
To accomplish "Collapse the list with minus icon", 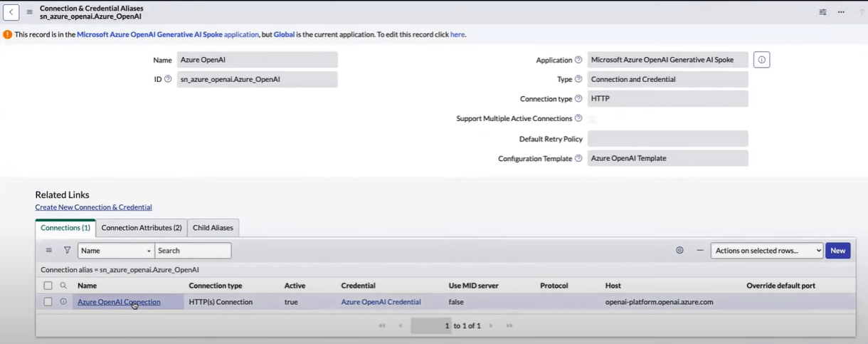I will (700, 251).
